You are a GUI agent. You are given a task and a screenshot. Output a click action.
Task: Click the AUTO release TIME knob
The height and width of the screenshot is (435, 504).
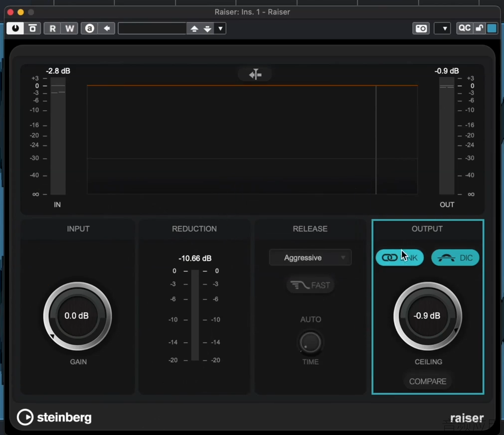click(x=310, y=342)
